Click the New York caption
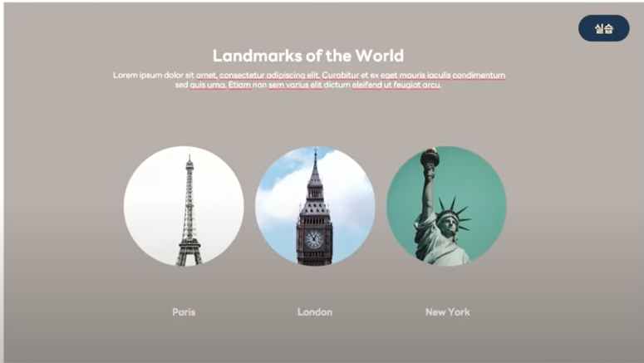Screen dimensions: 644x363 (x=447, y=312)
